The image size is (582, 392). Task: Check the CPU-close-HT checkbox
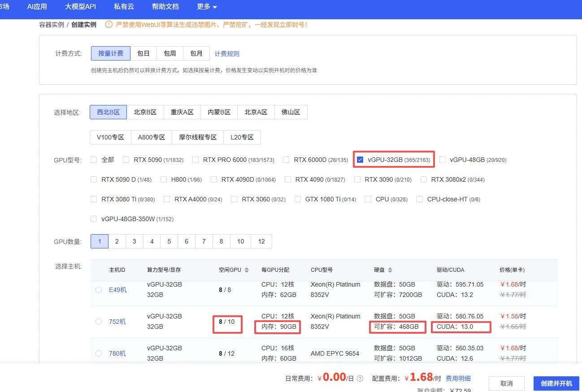[x=420, y=199]
